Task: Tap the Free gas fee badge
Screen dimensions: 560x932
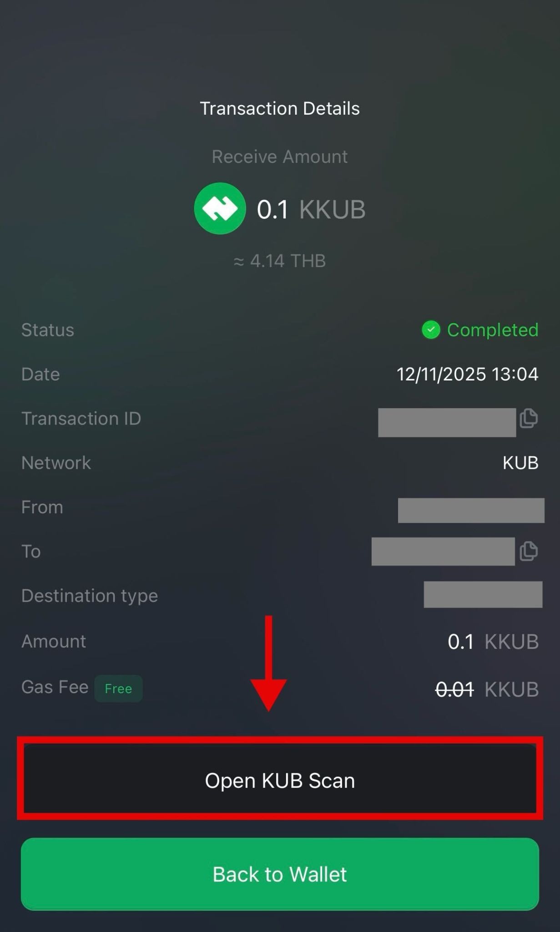Action: [x=118, y=689]
